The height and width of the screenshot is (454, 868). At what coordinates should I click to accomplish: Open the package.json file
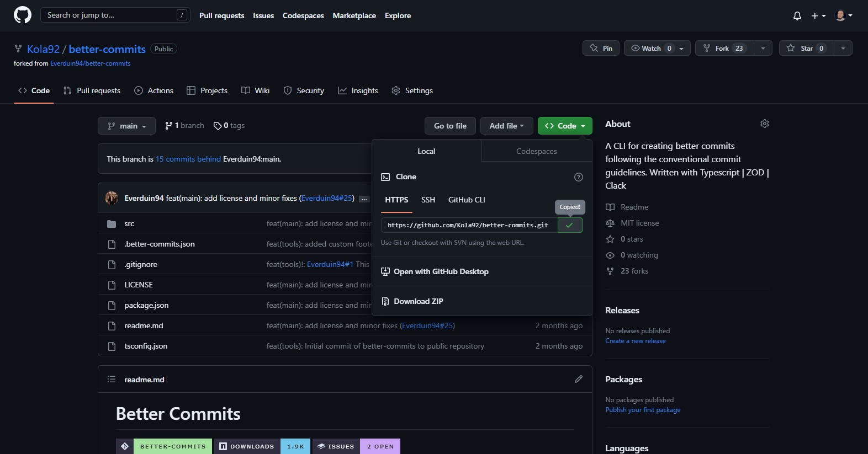pyautogui.click(x=146, y=305)
